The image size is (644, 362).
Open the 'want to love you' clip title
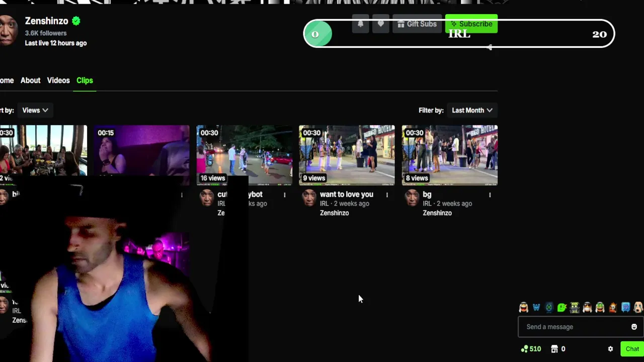pos(347,194)
